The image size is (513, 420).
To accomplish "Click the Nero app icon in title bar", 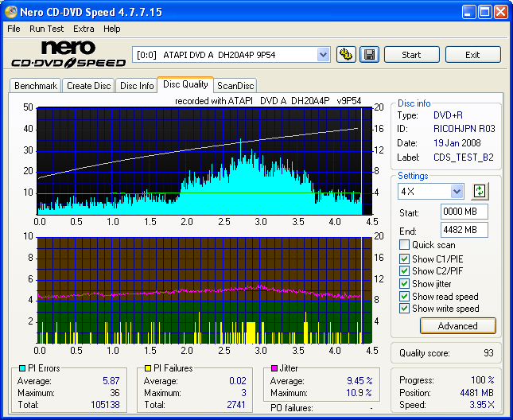I will coord(11,12).
